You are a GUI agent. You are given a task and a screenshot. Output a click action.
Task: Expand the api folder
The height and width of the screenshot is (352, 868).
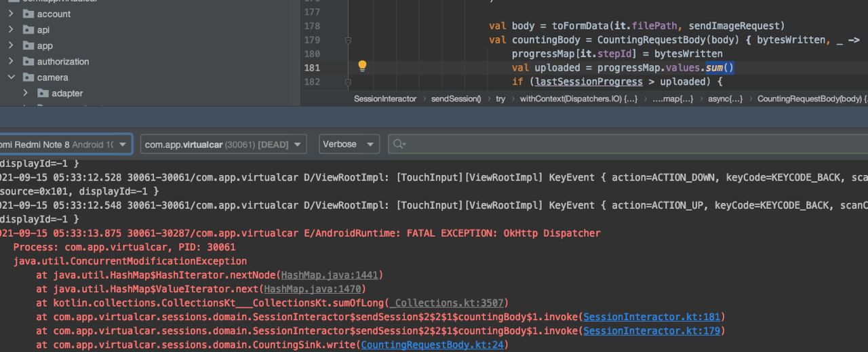tap(11, 30)
